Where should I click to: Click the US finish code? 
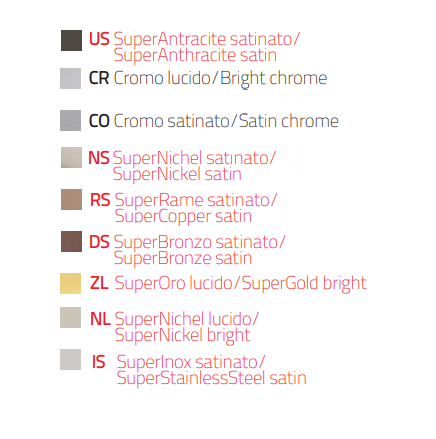point(99,39)
